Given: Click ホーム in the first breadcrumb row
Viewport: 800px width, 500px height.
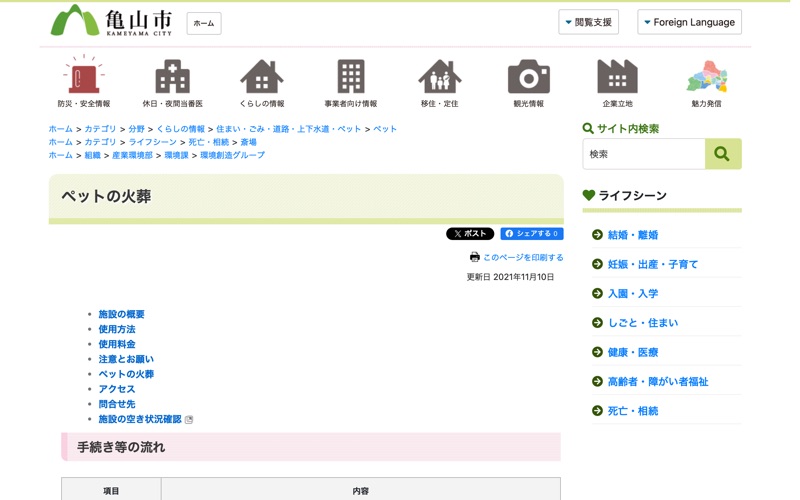Looking at the screenshot, I should point(61,129).
